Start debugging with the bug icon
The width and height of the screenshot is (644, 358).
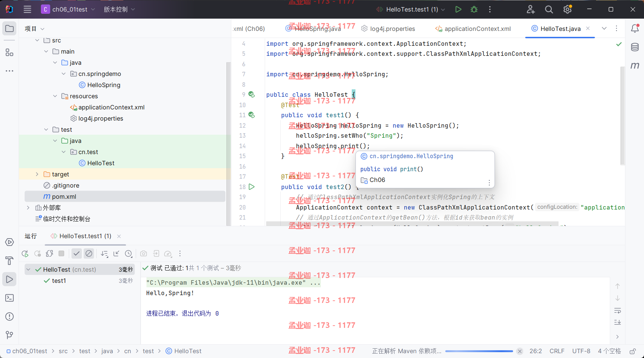[474, 9]
